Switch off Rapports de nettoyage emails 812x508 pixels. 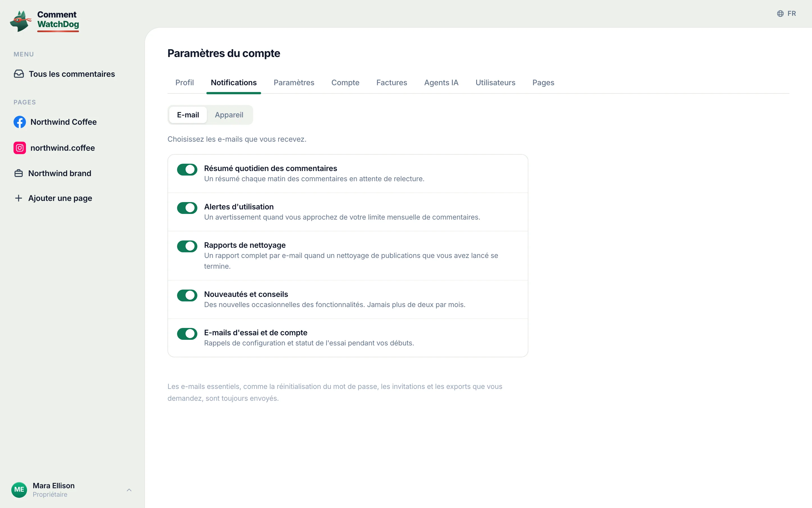[187, 246]
